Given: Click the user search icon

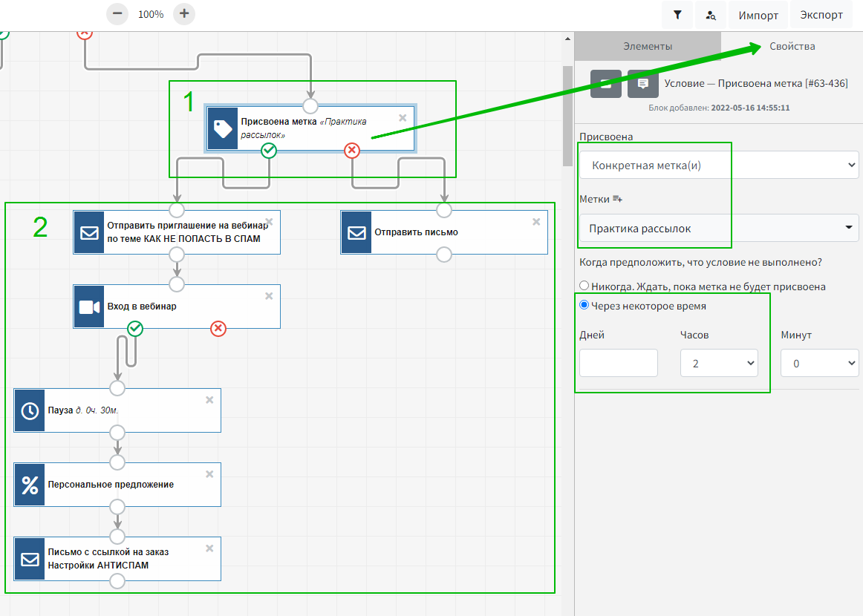Looking at the screenshot, I should [711, 15].
